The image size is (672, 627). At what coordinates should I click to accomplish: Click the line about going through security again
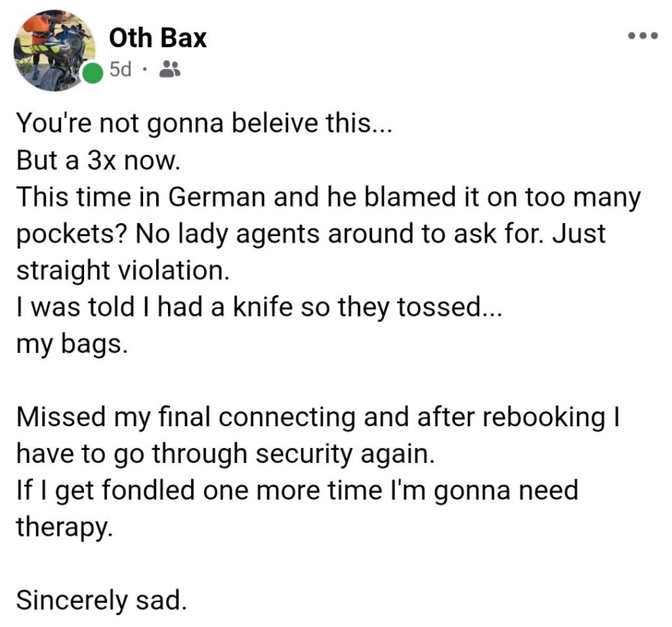tap(224, 455)
